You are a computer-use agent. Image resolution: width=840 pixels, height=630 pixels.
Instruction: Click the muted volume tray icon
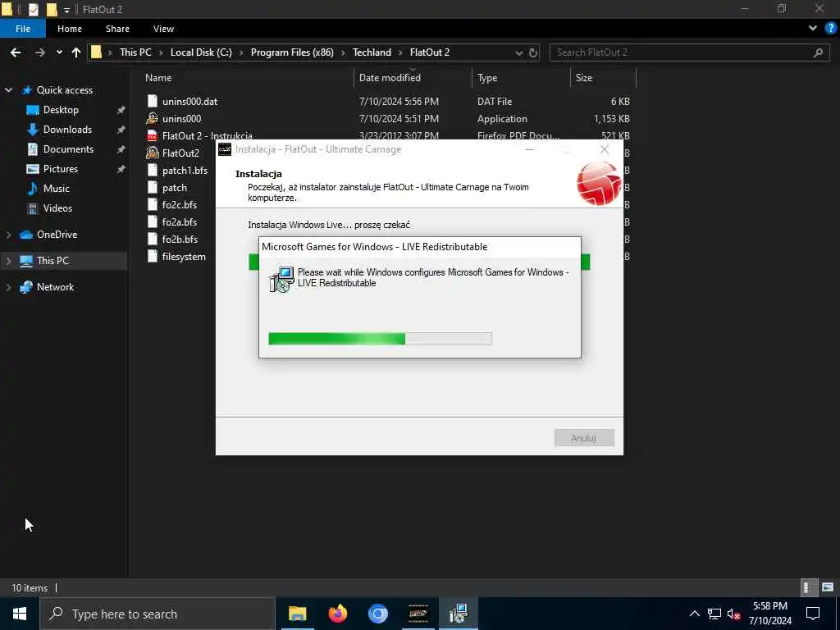coord(733,614)
